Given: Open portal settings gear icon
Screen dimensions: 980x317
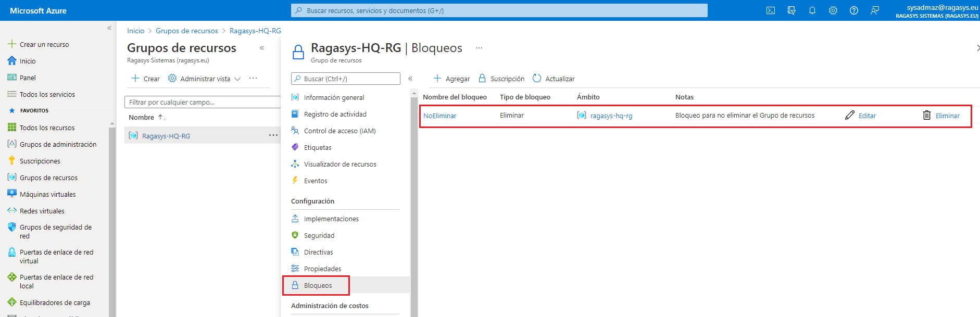Looking at the screenshot, I should (833, 10).
